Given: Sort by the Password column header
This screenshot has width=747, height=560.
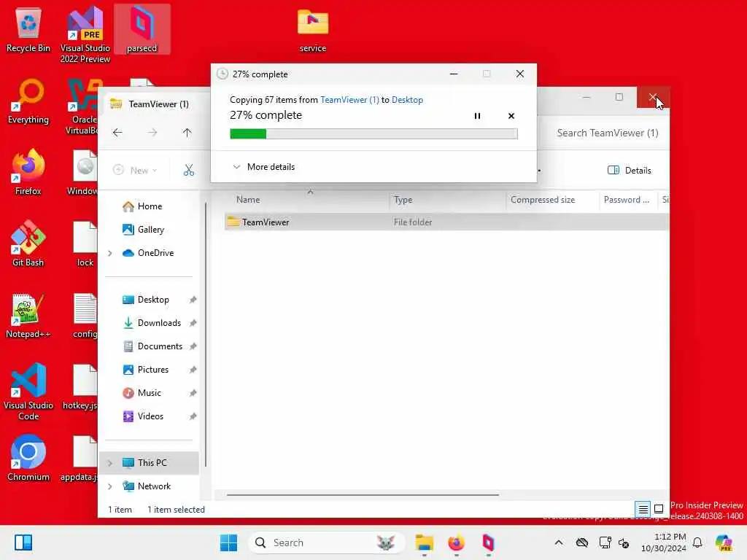Looking at the screenshot, I should click(627, 200).
